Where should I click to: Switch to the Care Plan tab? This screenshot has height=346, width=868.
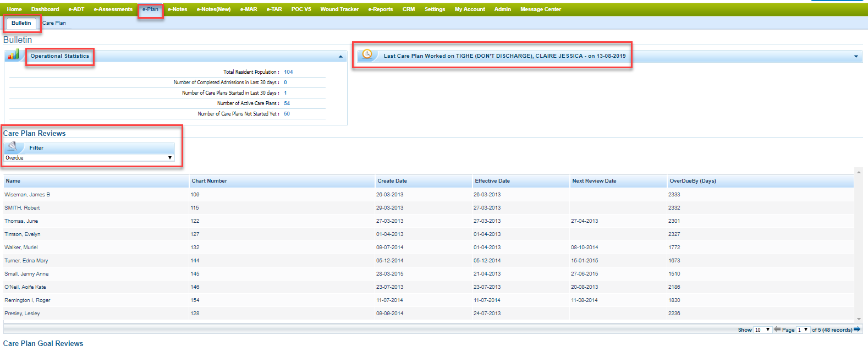coord(54,23)
